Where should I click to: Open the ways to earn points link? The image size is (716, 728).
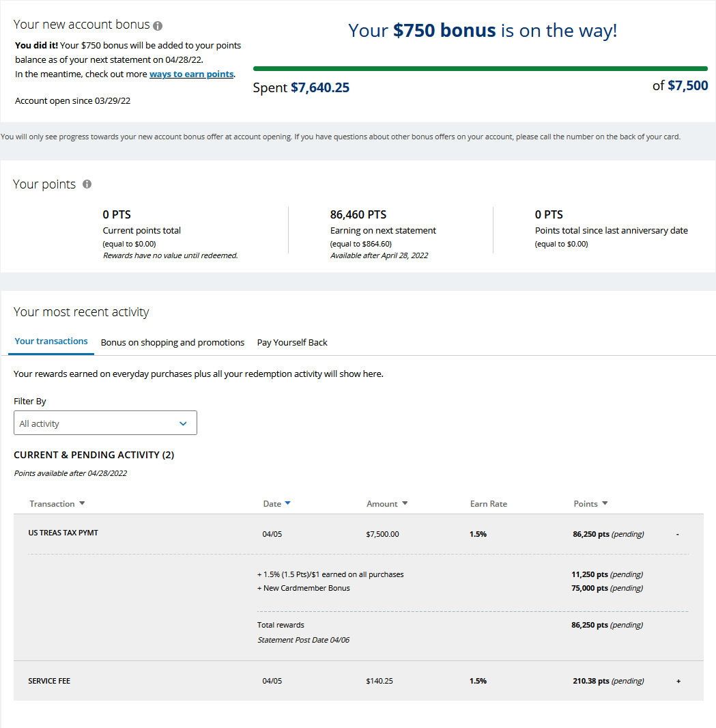click(191, 74)
